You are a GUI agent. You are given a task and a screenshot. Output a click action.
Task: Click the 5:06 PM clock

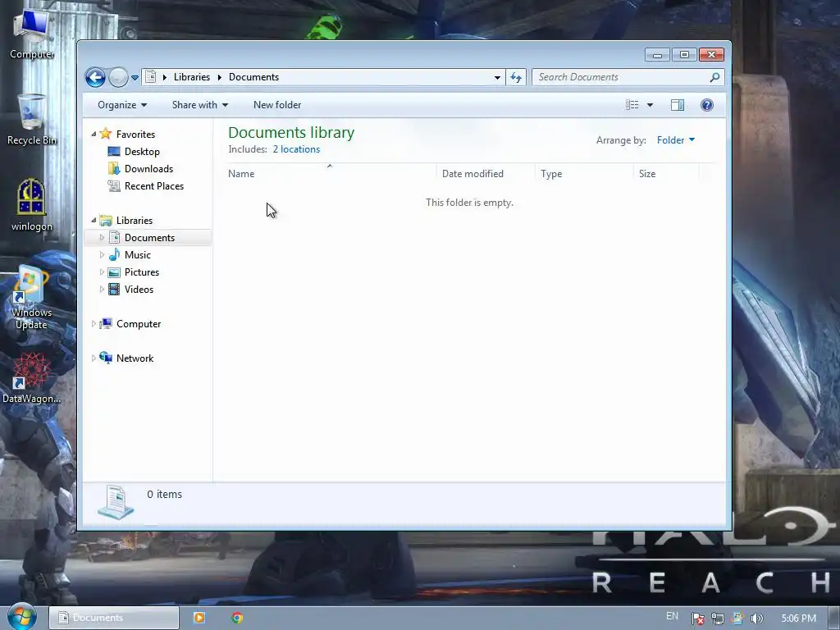pyautogui.click(x=799, y=619)
